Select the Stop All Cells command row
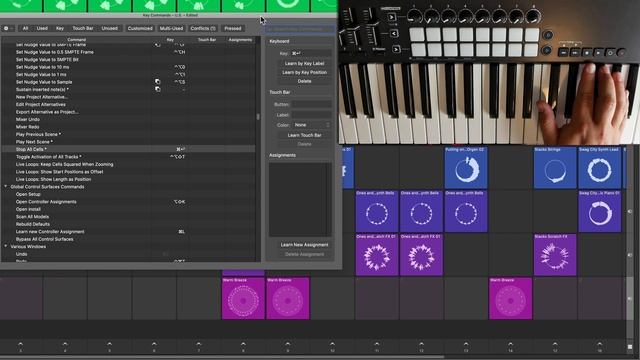 pos(128,149)
